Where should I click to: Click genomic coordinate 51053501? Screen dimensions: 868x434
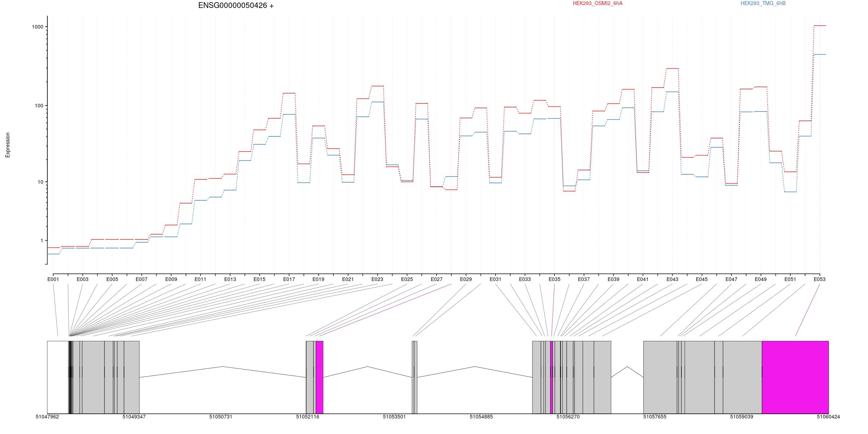tap(395, 417)
